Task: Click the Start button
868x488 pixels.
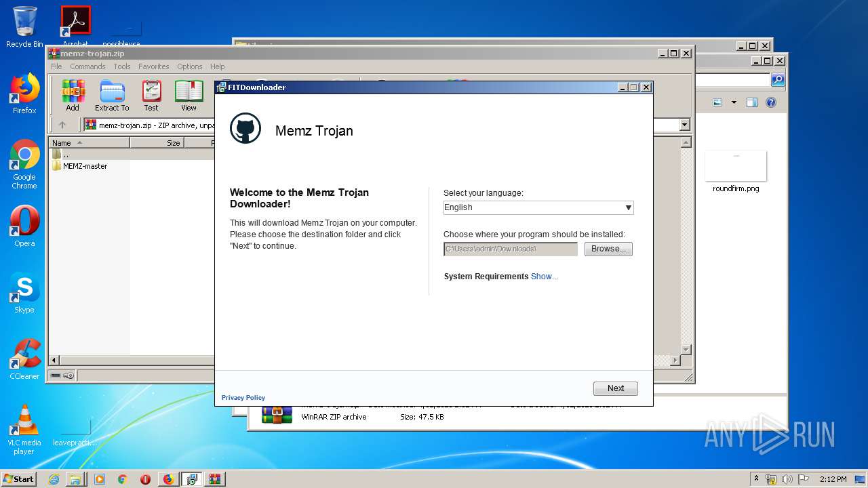Action: click(19, 479)
